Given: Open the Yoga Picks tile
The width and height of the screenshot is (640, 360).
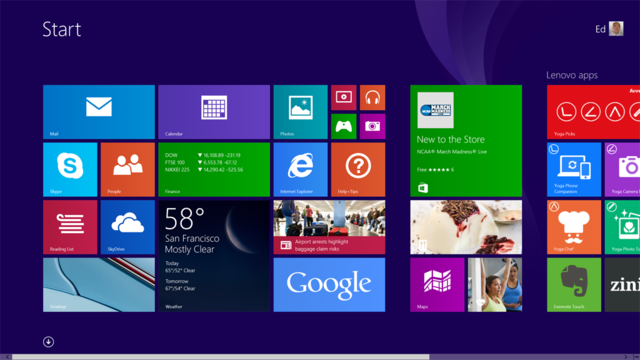Looking at the screenshot, I should (x=593, y=112).
